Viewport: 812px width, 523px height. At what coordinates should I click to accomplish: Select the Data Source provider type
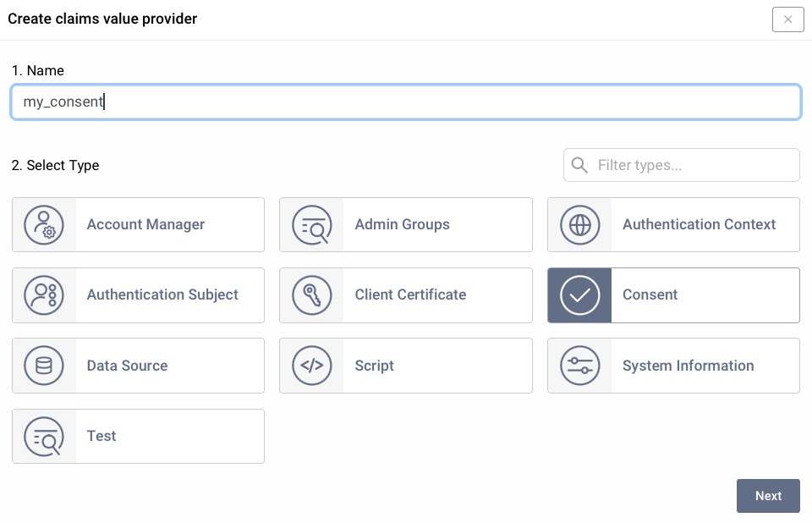click(x=138, y=366)
